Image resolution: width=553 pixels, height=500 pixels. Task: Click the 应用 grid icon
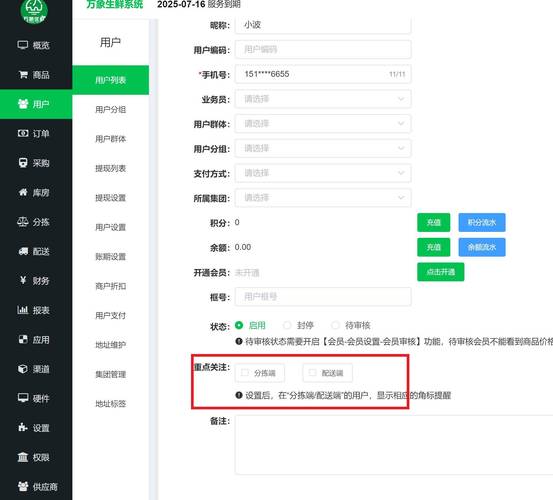(x=23, y=340)
